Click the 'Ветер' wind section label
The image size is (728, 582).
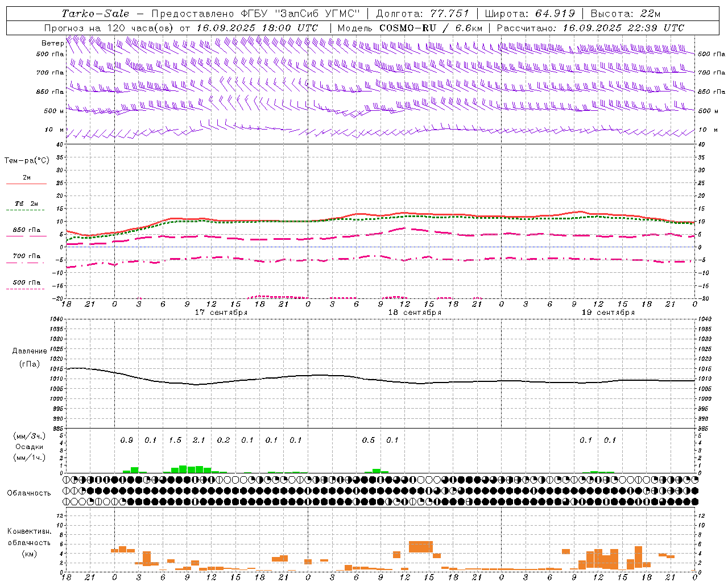coord(52,43)
